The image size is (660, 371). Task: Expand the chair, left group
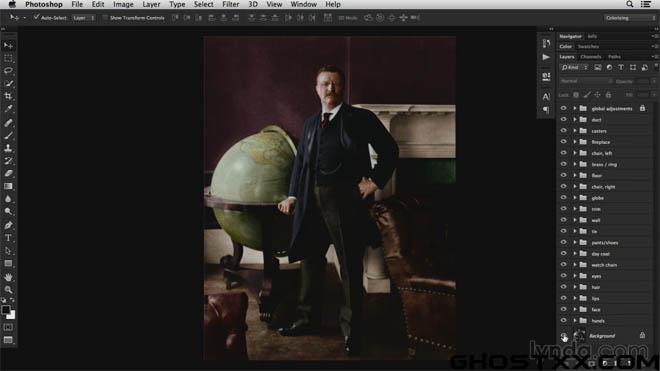tap(575, 153)
